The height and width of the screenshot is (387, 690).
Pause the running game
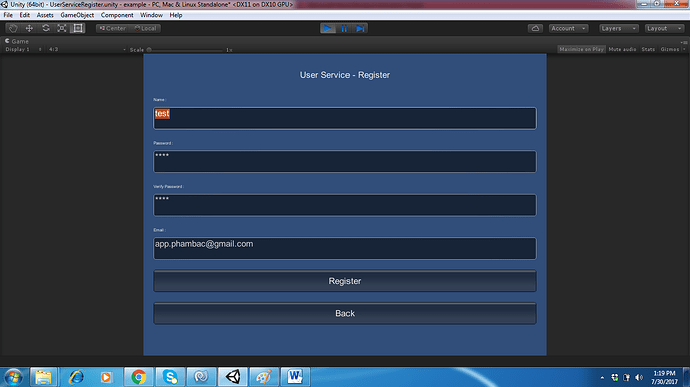click(x=344, y=28)
